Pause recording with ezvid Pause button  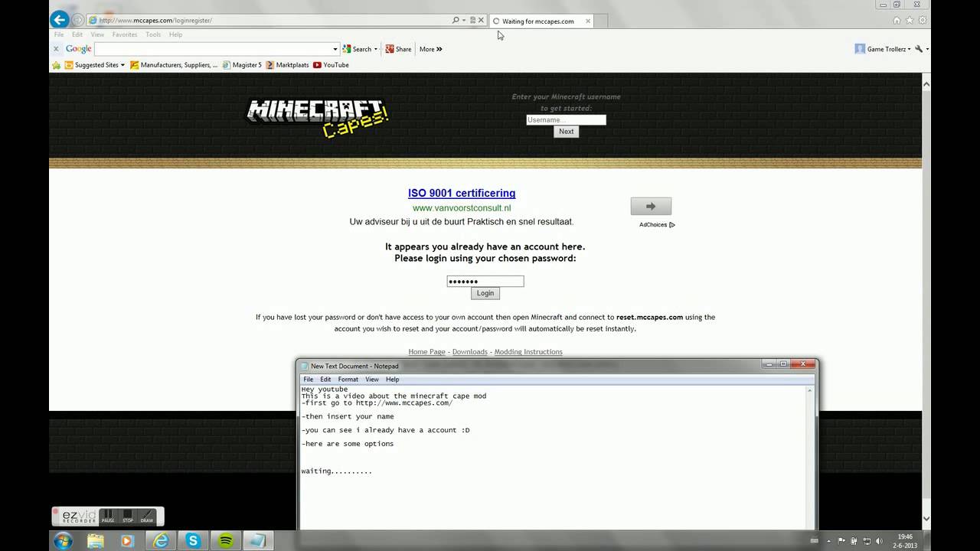(108, 517)
